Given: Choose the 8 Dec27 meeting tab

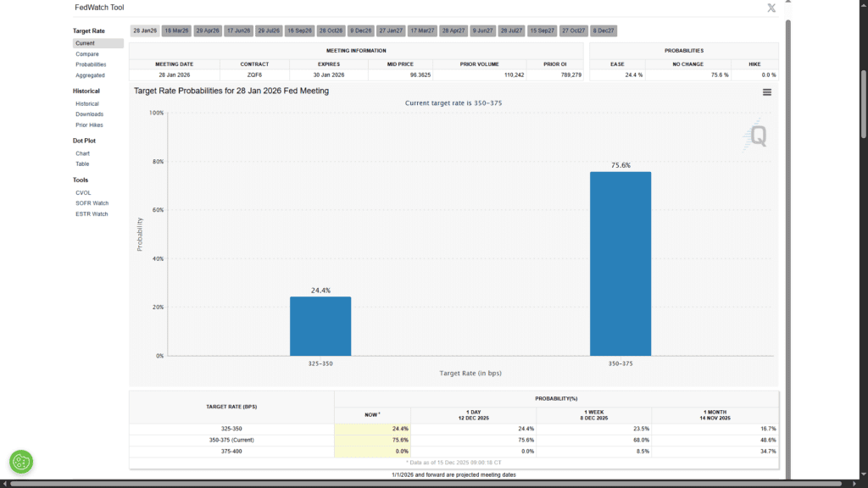Looking at the screenshot, I should [604, 30].
